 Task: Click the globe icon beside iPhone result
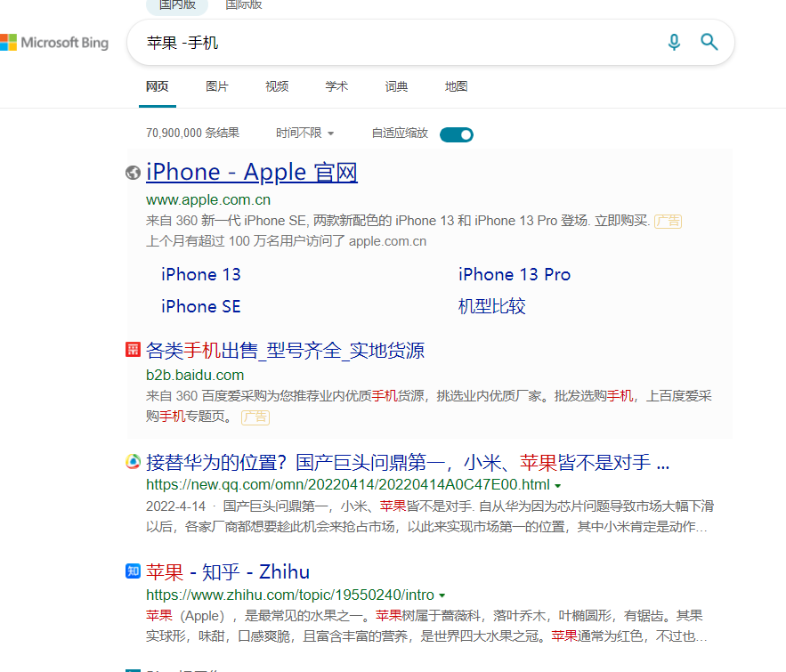(x=133, y=173)
